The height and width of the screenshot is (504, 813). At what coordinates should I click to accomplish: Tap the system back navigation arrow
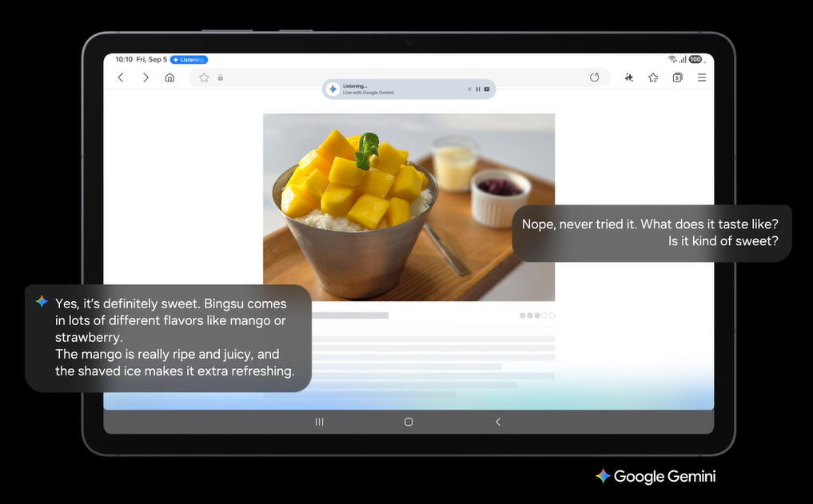[498, 422]
